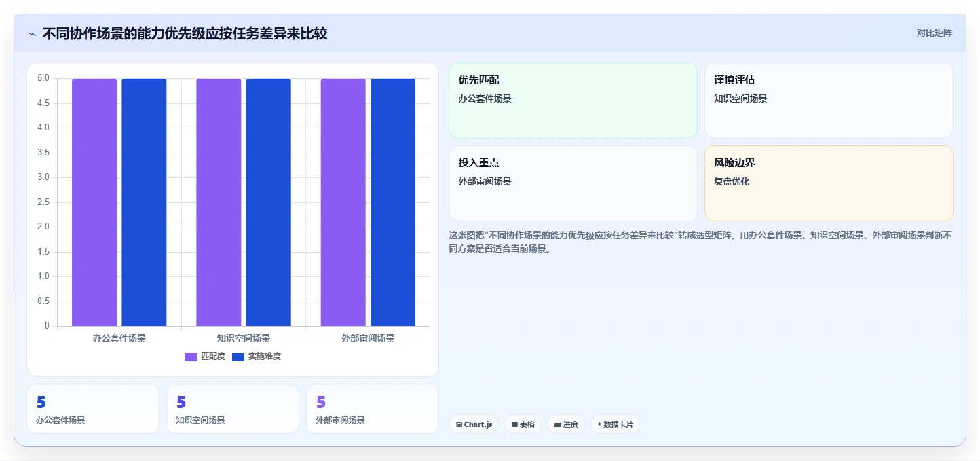Open the 投入重点 matrix card
The height and width of the screenshot is (461, 980).
[573, 183]
